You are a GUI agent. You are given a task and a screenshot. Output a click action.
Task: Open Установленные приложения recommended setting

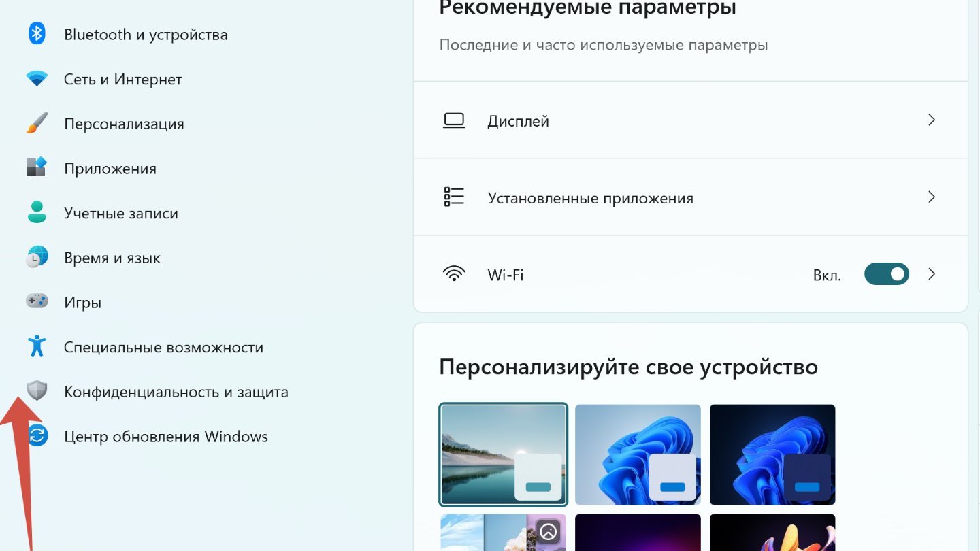(x=691, y=197)
